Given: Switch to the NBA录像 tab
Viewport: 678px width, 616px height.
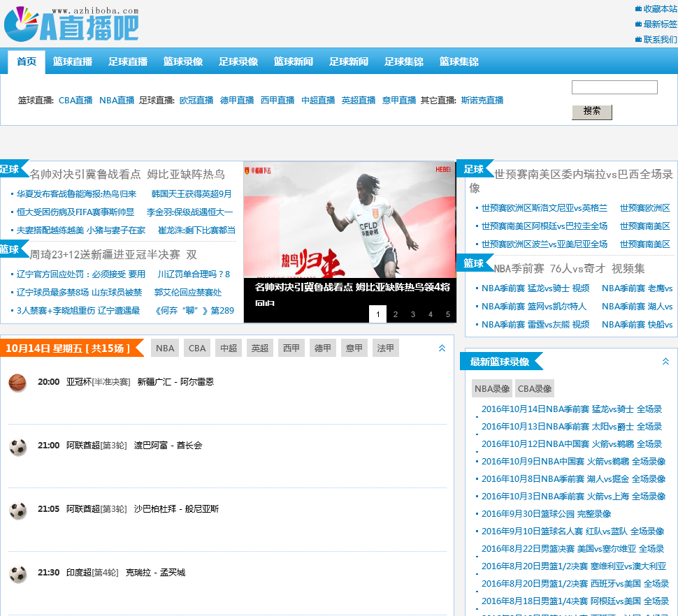Looking at the screenshot, I should click(491, 389).
